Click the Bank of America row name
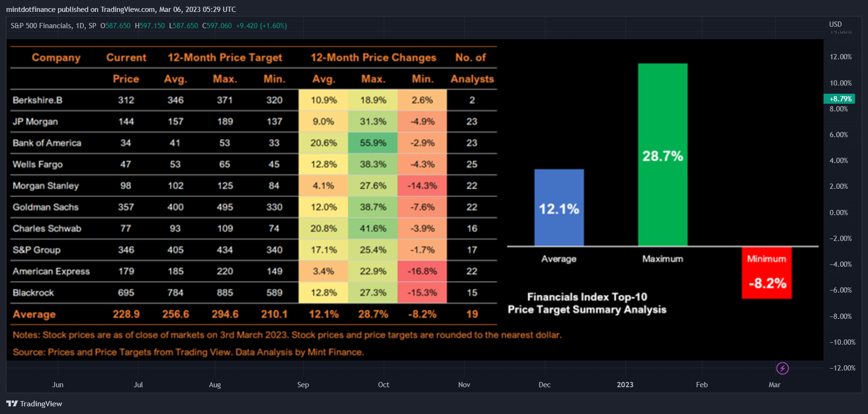868x414 pixels. pyautogui.click(x=47, y=143)
